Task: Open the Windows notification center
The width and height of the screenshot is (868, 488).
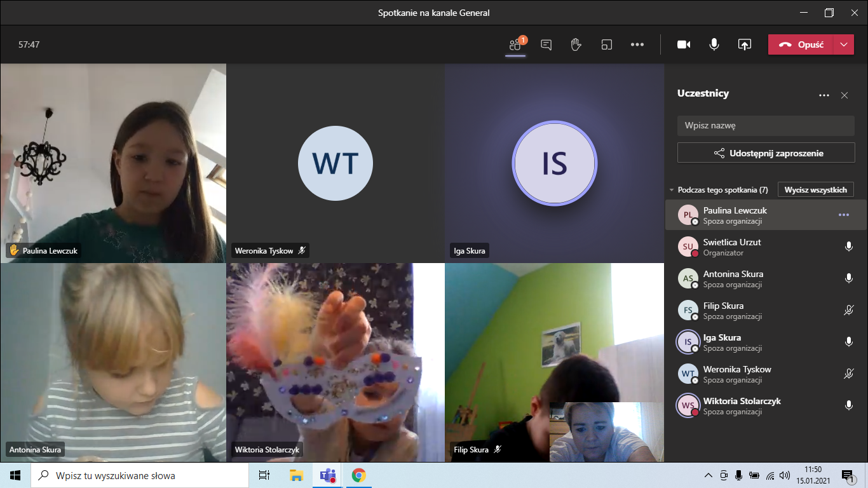Action: (848, 475)
